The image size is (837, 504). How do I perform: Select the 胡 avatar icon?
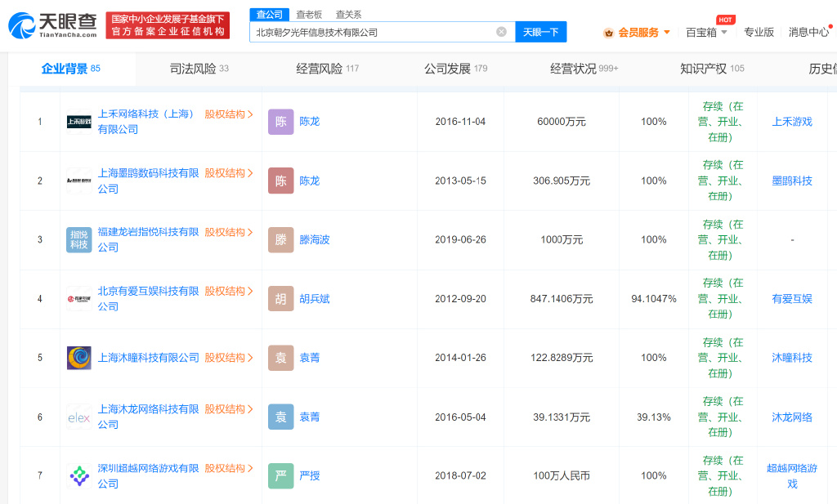[x=281, y=299]
